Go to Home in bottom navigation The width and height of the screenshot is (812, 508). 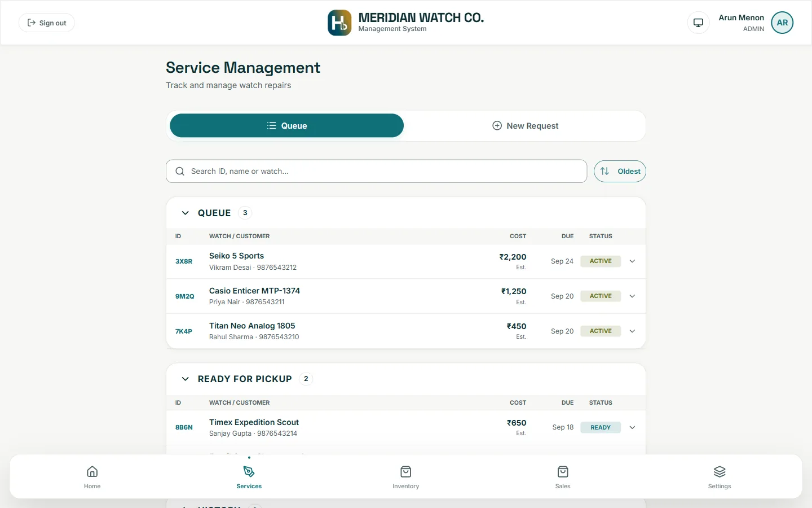click(92, 477)
